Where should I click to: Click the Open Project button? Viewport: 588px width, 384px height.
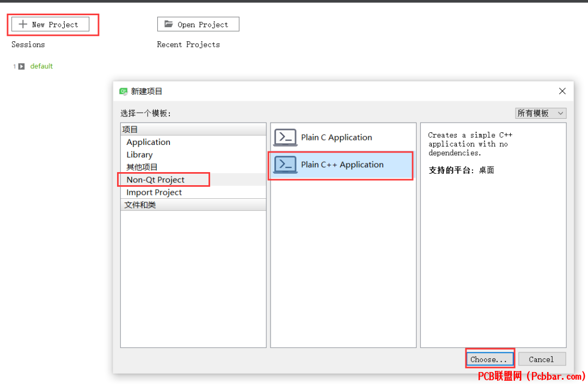coord(198,25)
